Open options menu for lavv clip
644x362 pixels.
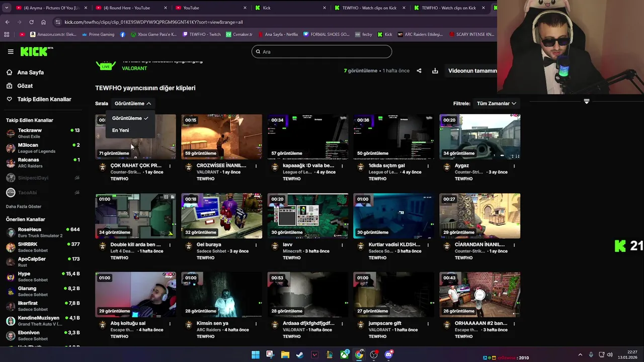342,245
